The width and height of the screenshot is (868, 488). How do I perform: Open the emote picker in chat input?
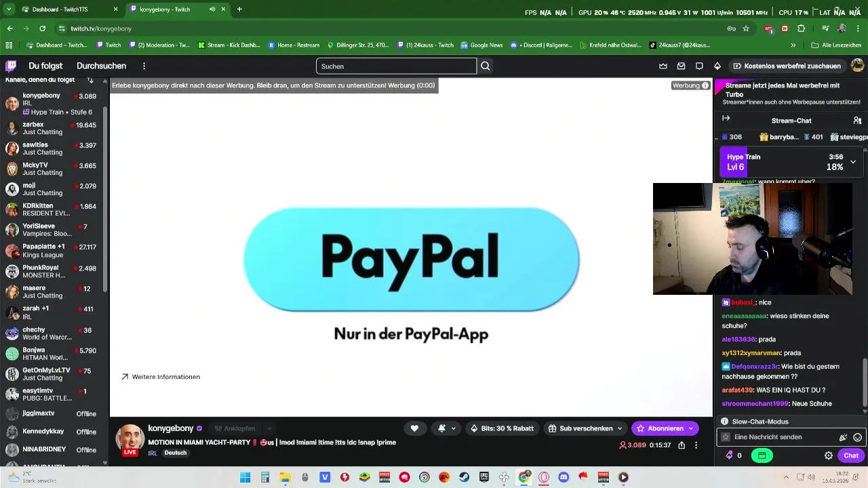(x=857, y=437)
